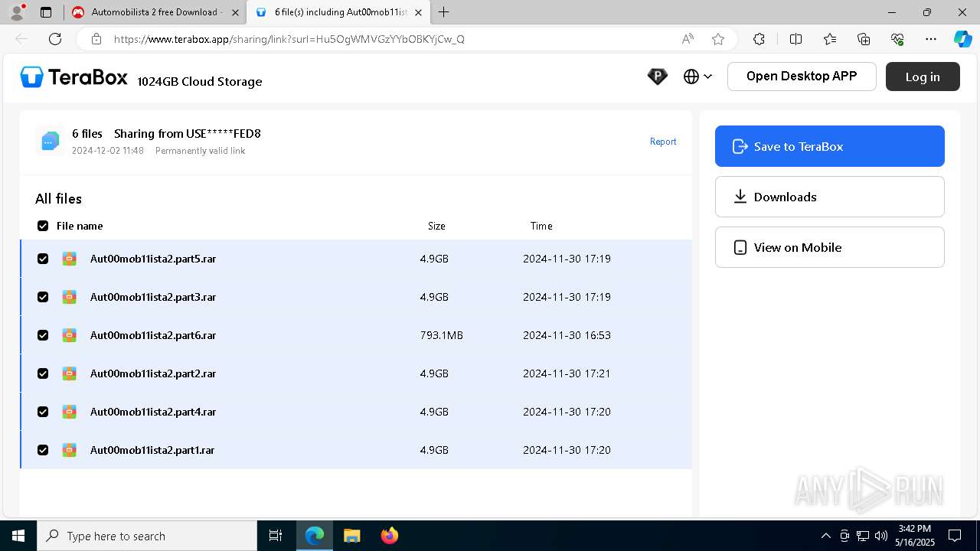The width and height of the screenshot is (980, 551).
Task: Open file name Aut00mob11ista2.part5.rar
Action: coord(153,259)
